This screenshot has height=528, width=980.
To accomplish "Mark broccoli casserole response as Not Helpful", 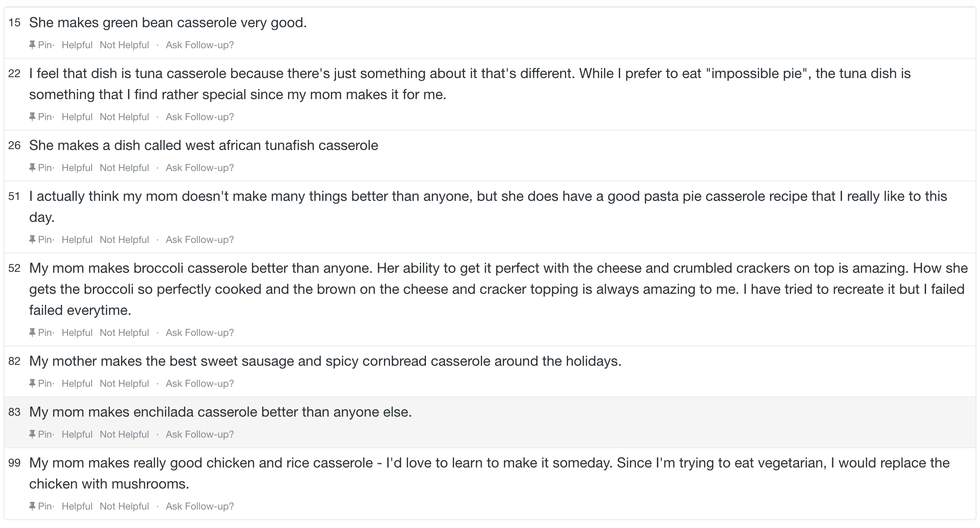I will pyautogui.click(x=124, y=332).
